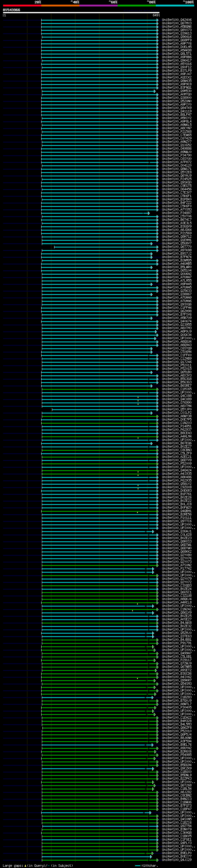Choose the UniRef100_B3TLP9 entry
Screen dimensions: 197x868
(177, 71)
